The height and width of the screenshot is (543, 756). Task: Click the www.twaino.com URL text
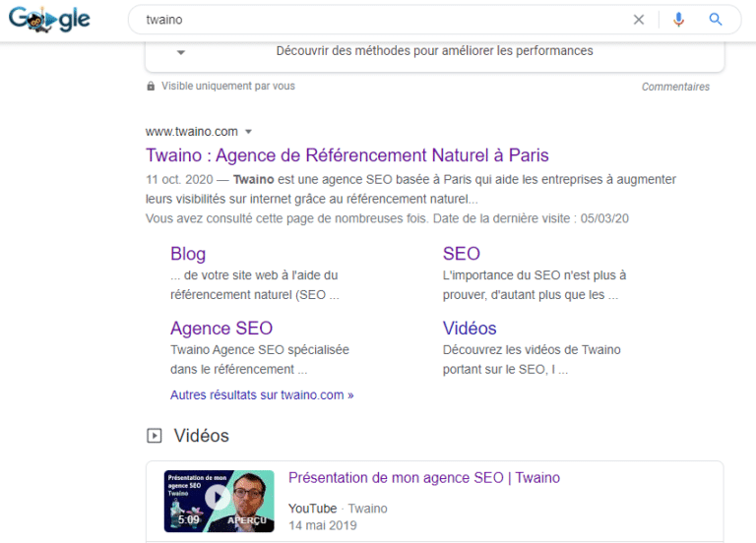(x=192, y=132)
